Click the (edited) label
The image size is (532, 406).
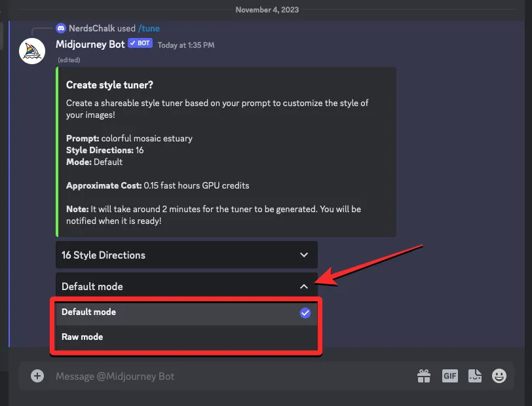pyautogui.click(x=69, y=60)
